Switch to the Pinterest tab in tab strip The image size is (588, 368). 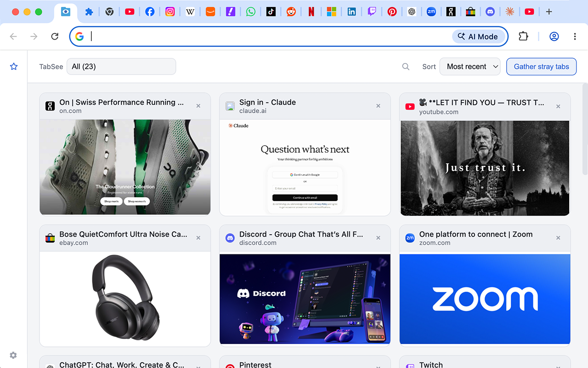coord(392,12)
